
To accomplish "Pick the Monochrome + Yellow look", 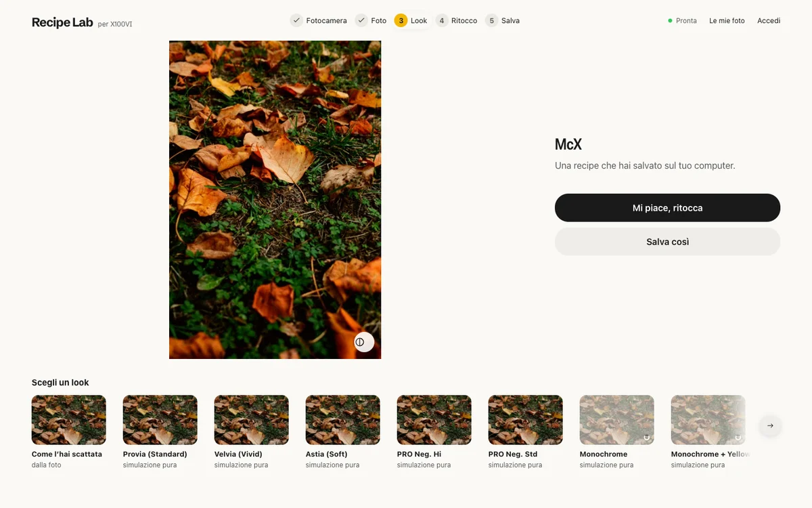I will coord(708,432).
